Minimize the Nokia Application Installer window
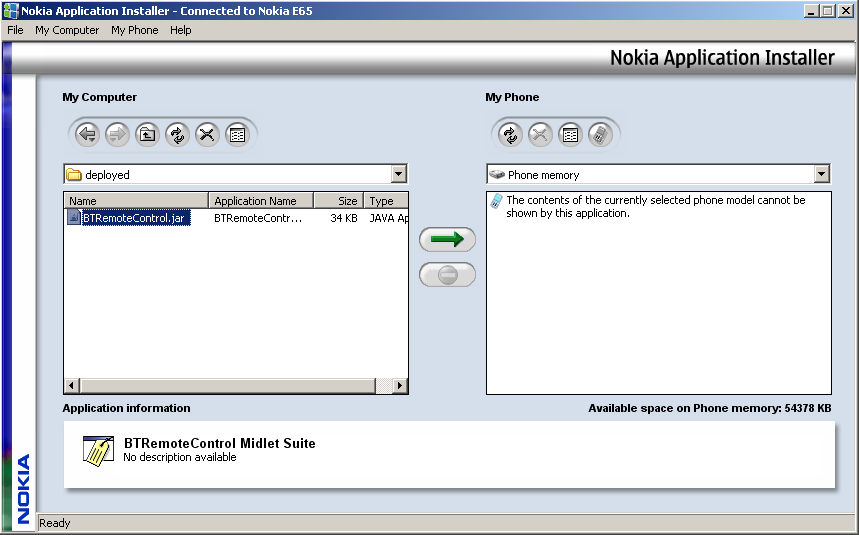859x535 pixels. pyautogui.click(x=811, y=10)
